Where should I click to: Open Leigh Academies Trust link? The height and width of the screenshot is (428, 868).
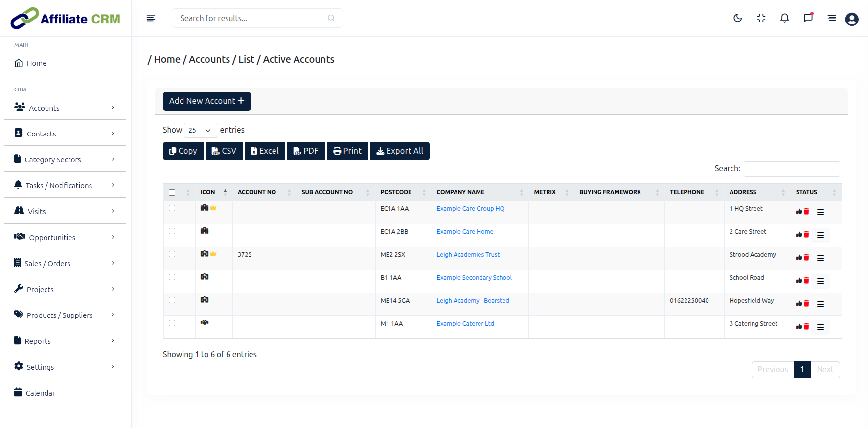(x=468, y=254)
